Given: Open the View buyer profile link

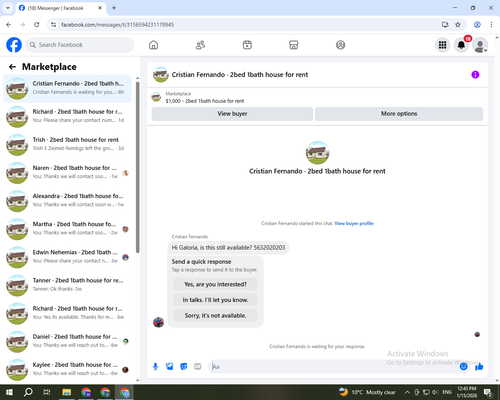Looking at the screenshot, I should [354, 223].
